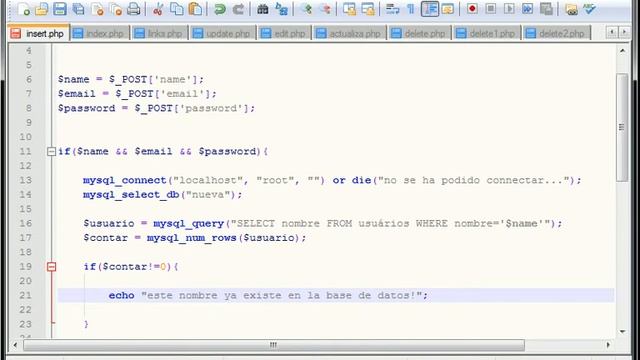Click the vertical scrollbar up arrow
640x360 pixels.
(622, 51)
